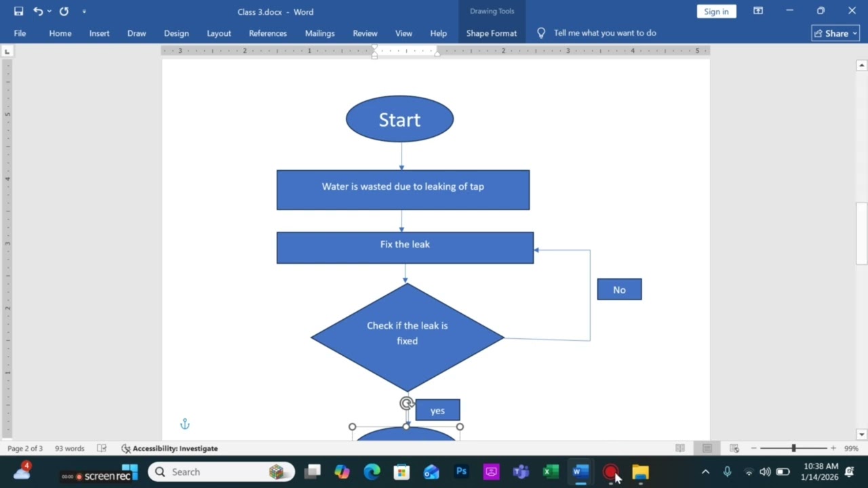The width and height of the screenshot is (868, 488).
Task: Select the 'Check if the leak is fixed' diamond
Action: point(407,337)
